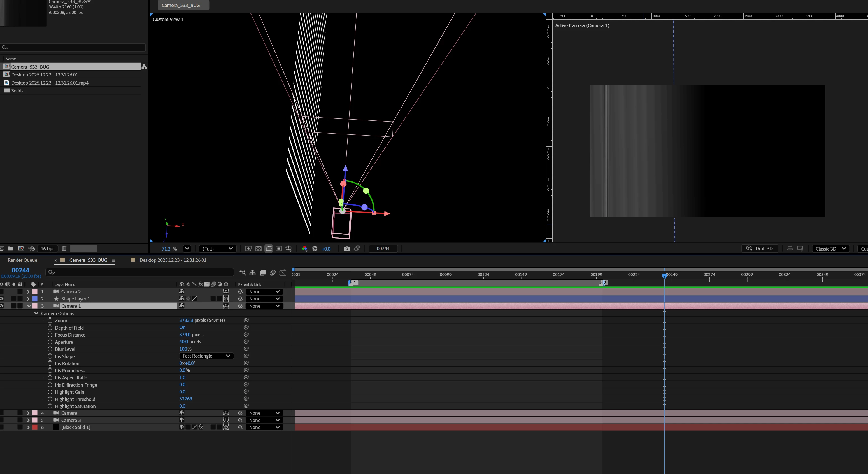Switch to the Render Queue tab
This screenshot has width=868, height=474.
[22, 260]
